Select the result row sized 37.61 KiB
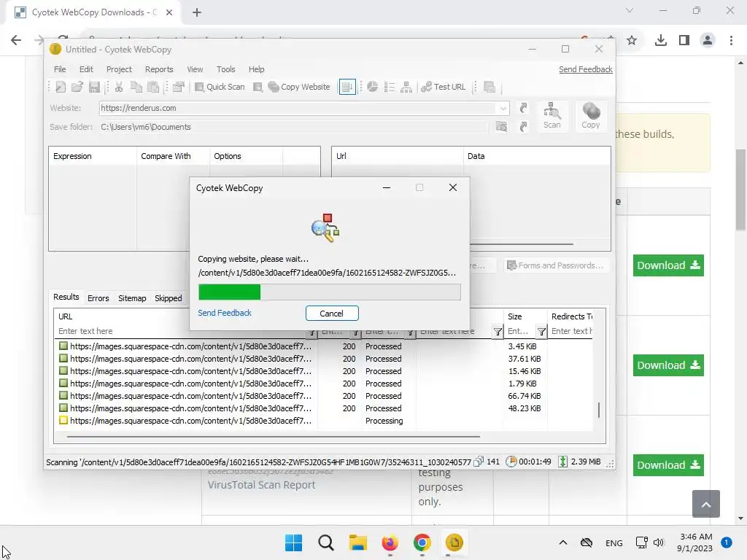The width and height of the screenshot is (747, 560). coord(325,359)
